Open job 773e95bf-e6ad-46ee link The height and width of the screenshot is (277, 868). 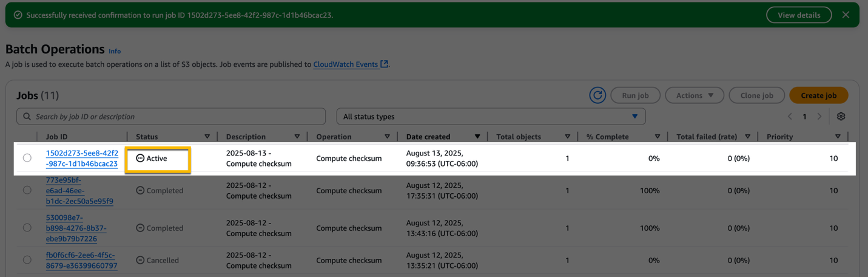pyautogui.click(x=79, y=191)
